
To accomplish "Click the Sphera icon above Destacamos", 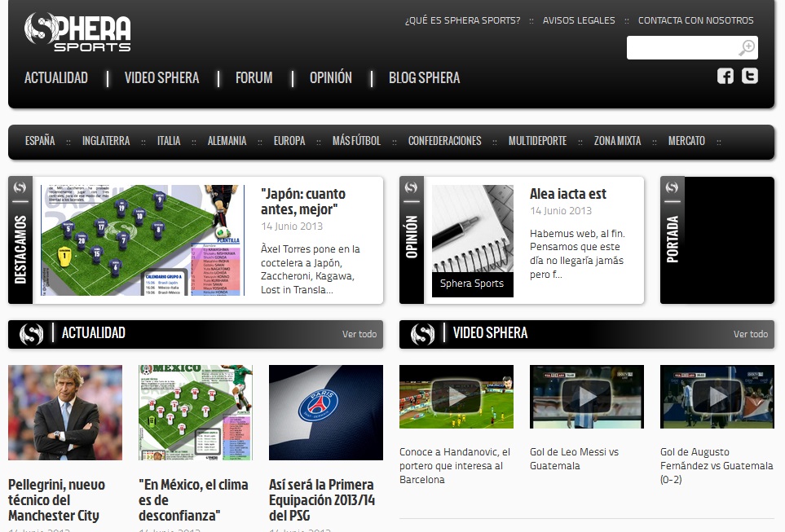I will [20, 187].
